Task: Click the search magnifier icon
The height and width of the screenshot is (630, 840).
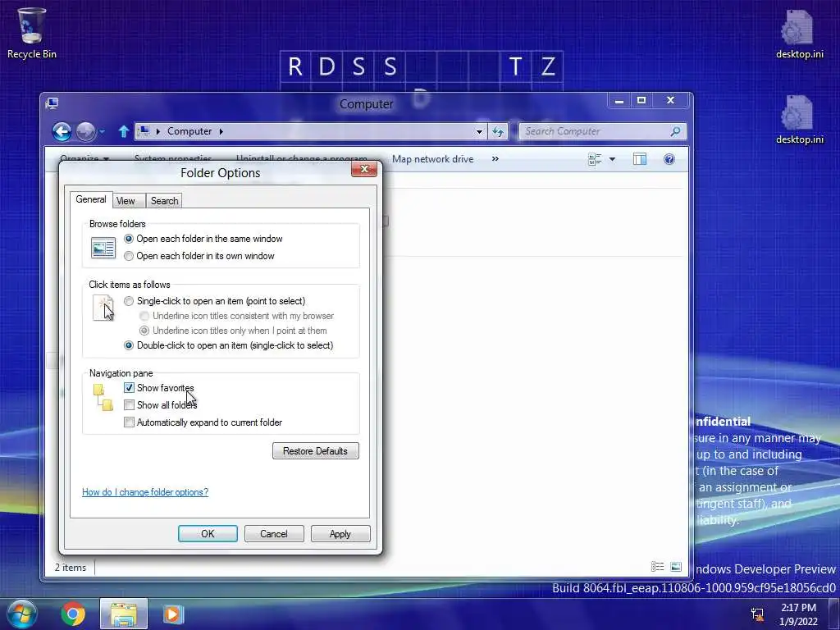Action: click(675, 131)
